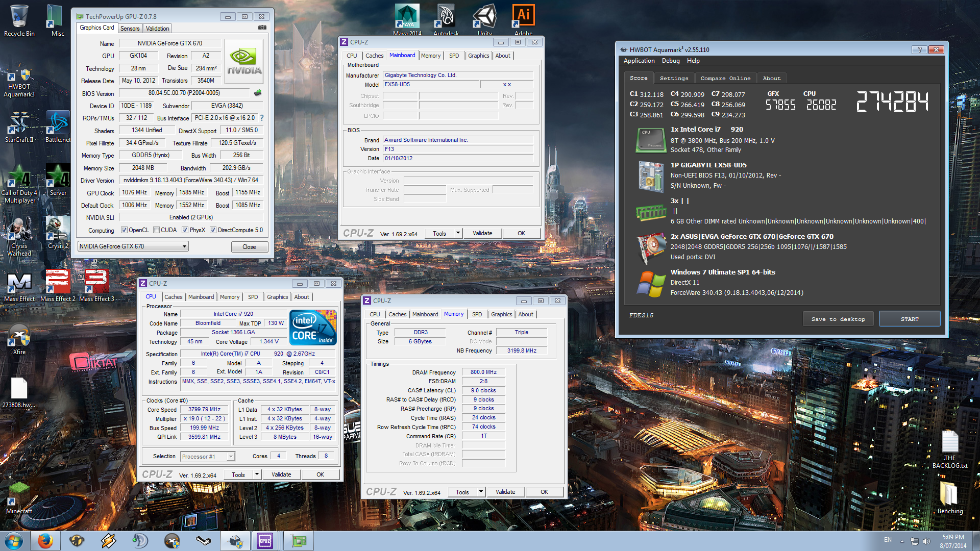Launch StarCraft II desktop shortcut
980x551 pixels.
[x=19, y=128]
